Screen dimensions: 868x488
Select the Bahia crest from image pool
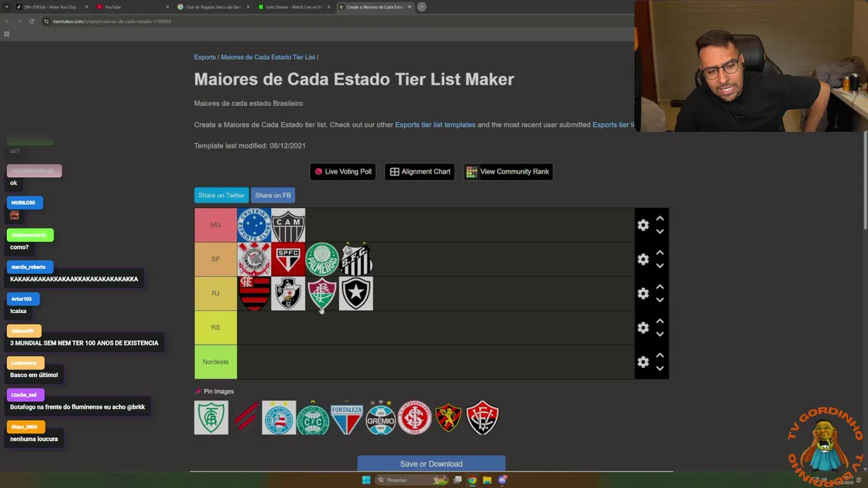point(279,418)
